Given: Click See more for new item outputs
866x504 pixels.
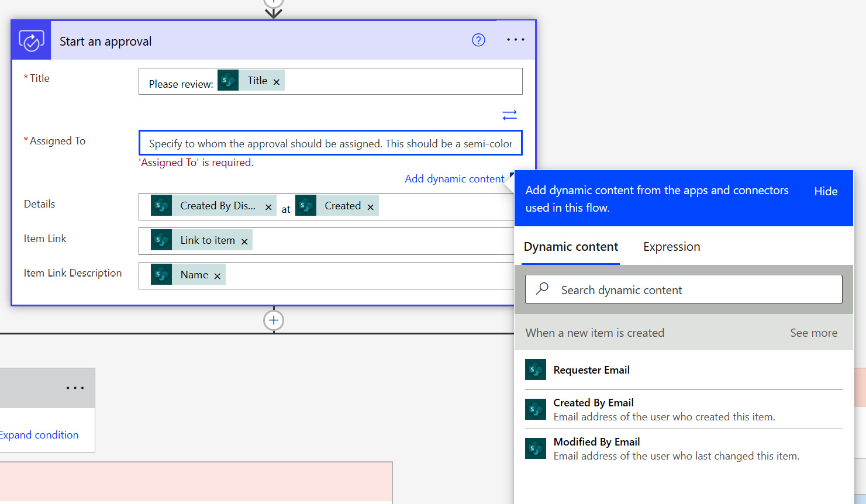Looking at the screenshot, I should click(x=813, y=333).
